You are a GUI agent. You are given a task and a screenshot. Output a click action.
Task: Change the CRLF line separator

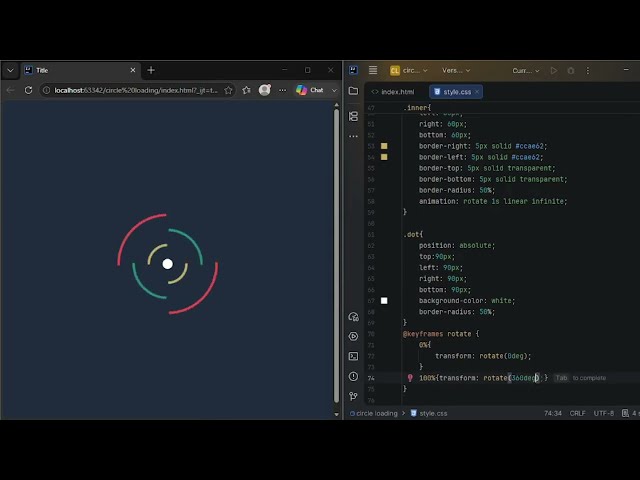coord(578,413)
